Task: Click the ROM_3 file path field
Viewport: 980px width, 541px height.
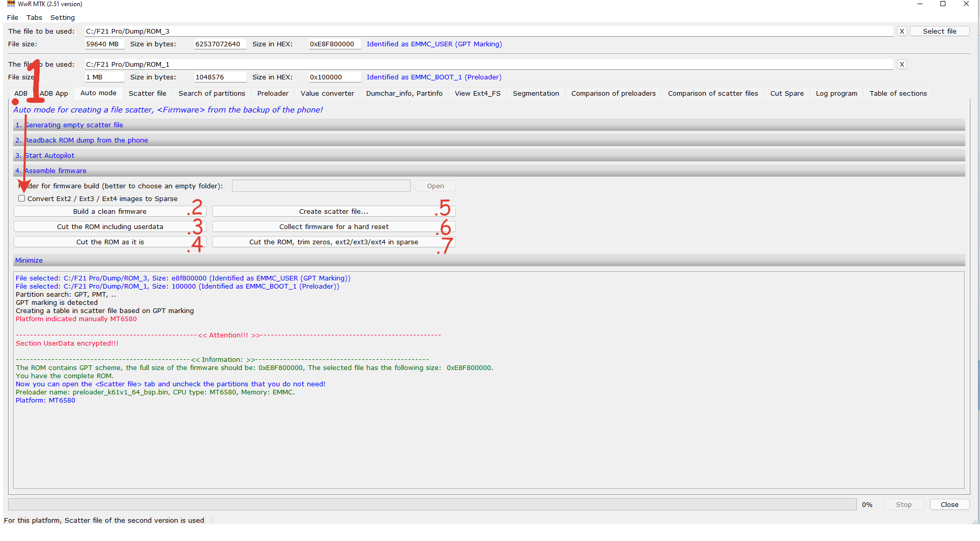Action: point(488,31)
